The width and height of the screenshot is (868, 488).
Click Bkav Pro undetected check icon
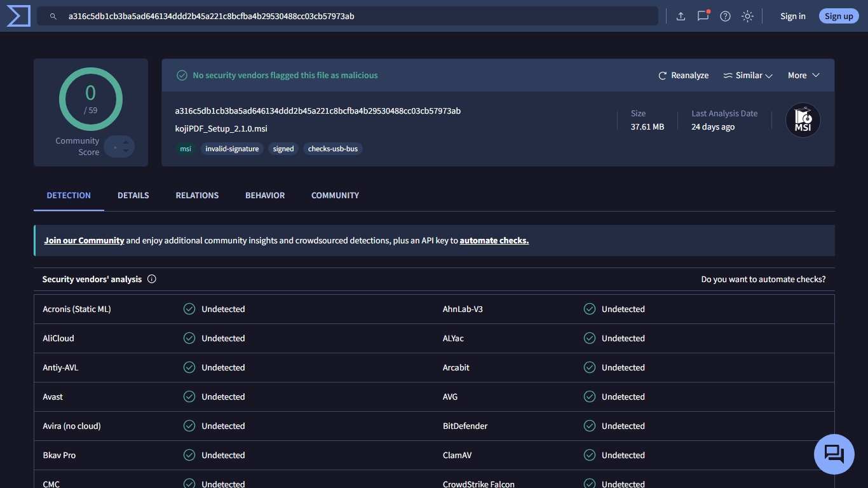pos(189,455)
